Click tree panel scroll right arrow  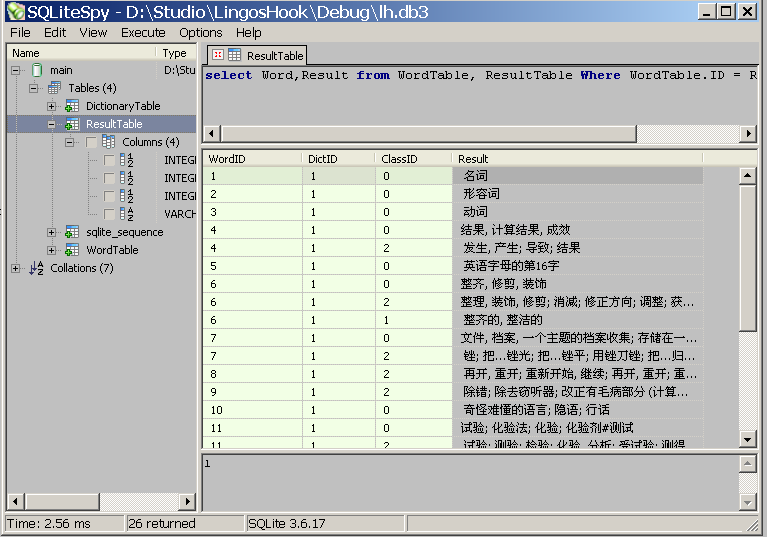pos(187,501)
